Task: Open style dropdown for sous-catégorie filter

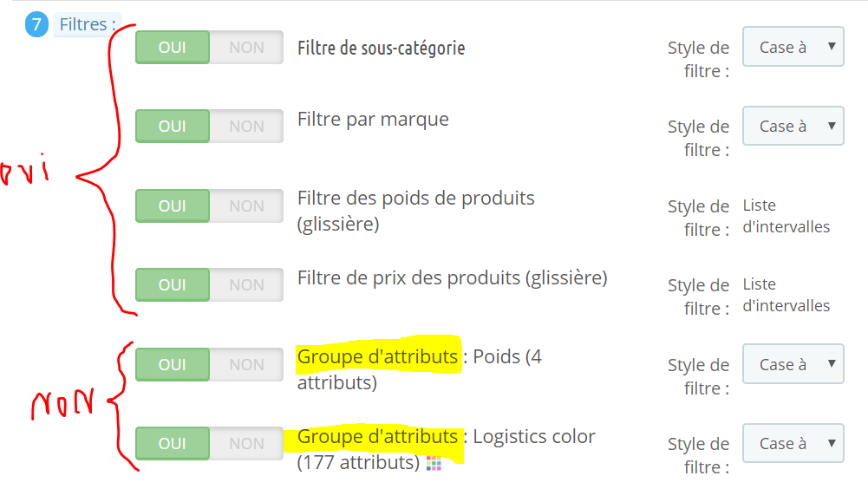Action: (x=793, y=47)
